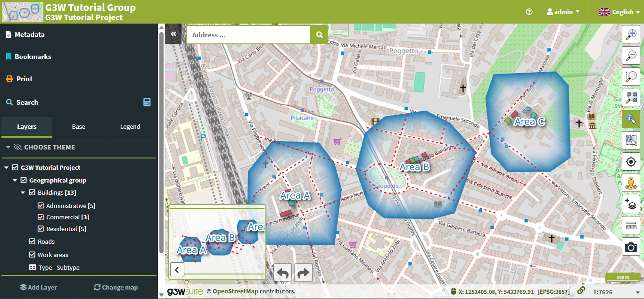Image resolution: width=644 pixels, height=299 pixels.
Task: Hide the Residential buildings layer
Action: 41,229
